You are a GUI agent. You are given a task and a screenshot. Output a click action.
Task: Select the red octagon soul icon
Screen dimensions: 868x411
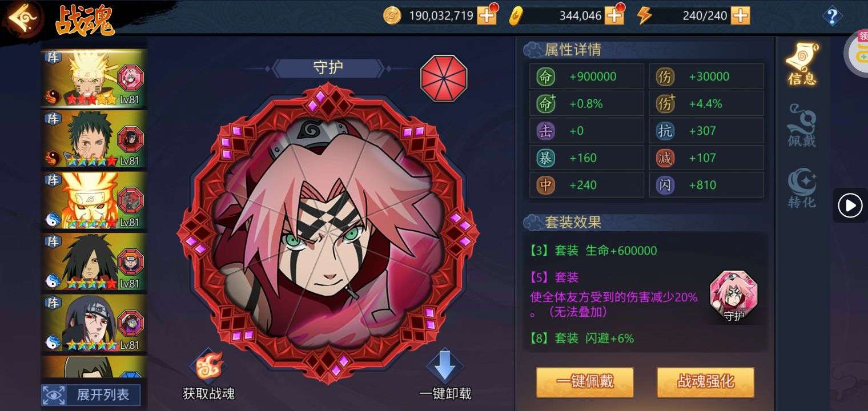click(x=444, y=78)
